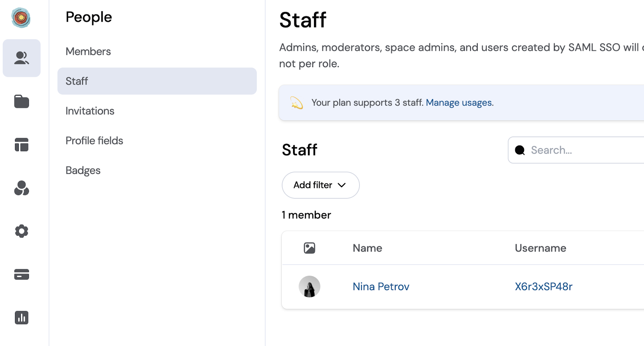The height and width of the screenshot is (346, 644).
Task: Click the avatar column image icon
Action: tap(310, 248)
